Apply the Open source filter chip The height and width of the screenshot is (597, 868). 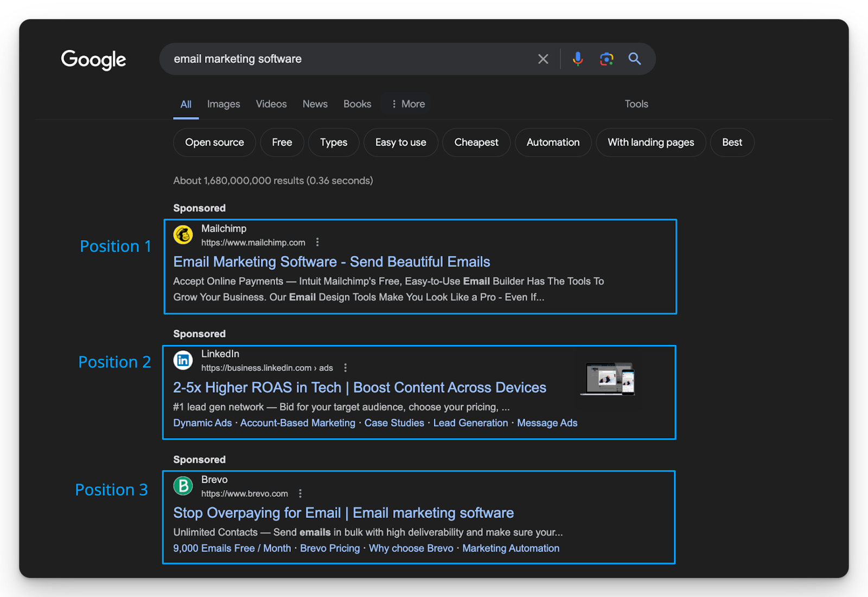click(x=214, y=143)
